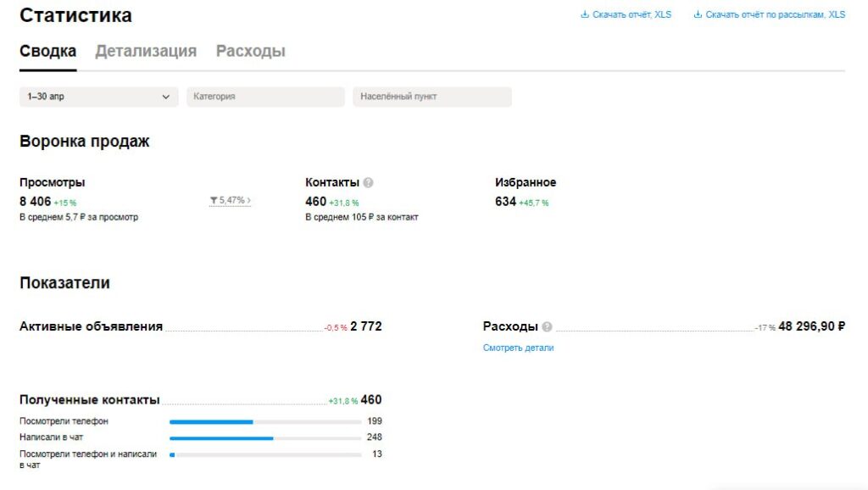Image resolution: width=868 pixels, height=490 pixels.
Task: Click the question icon beside Расходы
Action: coord(547,326)
